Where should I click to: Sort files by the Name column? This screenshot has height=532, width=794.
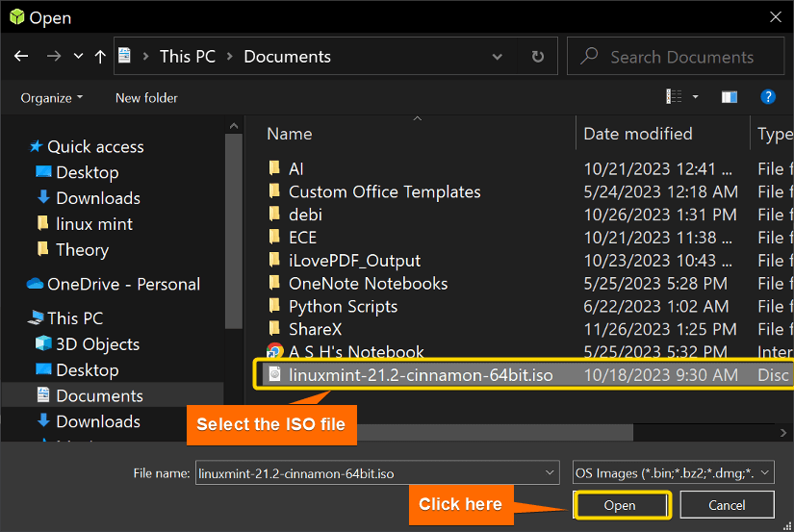coord(290,134)
